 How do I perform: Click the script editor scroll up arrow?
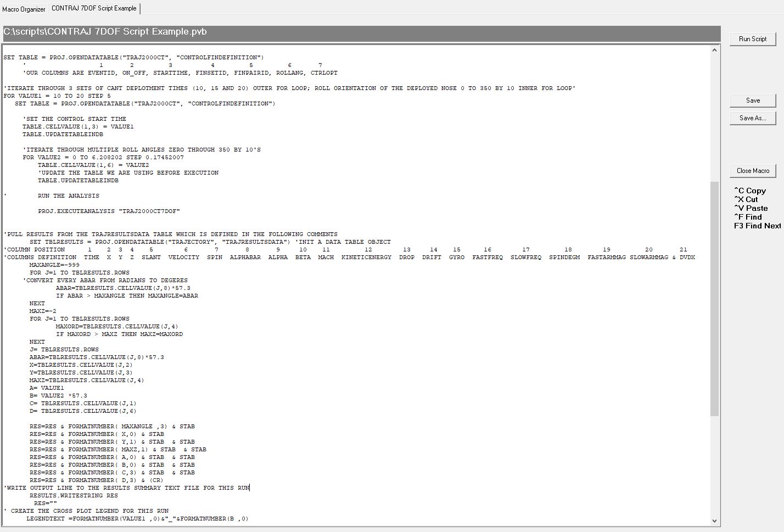[x=714, y=51]
